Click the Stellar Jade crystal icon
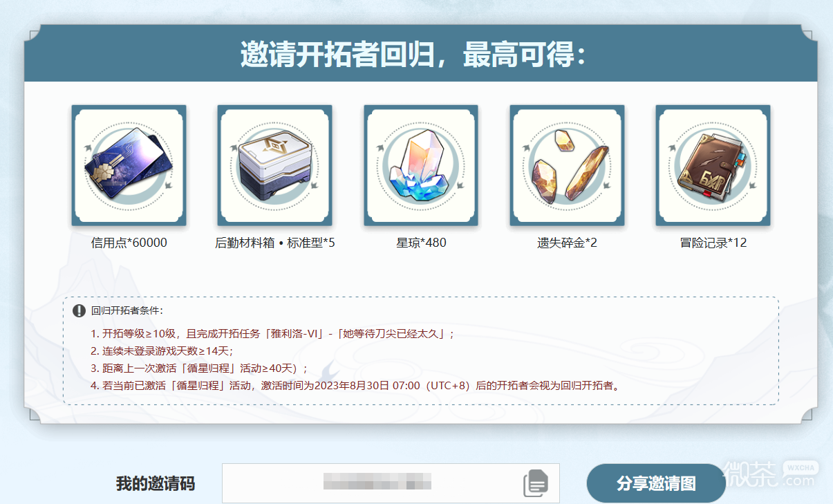 tap(421, 165)
